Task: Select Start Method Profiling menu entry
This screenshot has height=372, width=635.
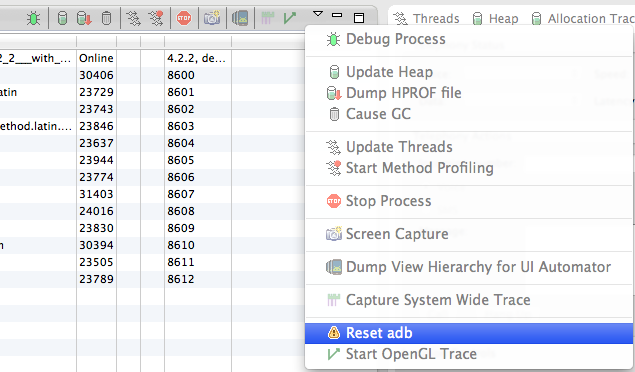Action: (x=469, y=168)
